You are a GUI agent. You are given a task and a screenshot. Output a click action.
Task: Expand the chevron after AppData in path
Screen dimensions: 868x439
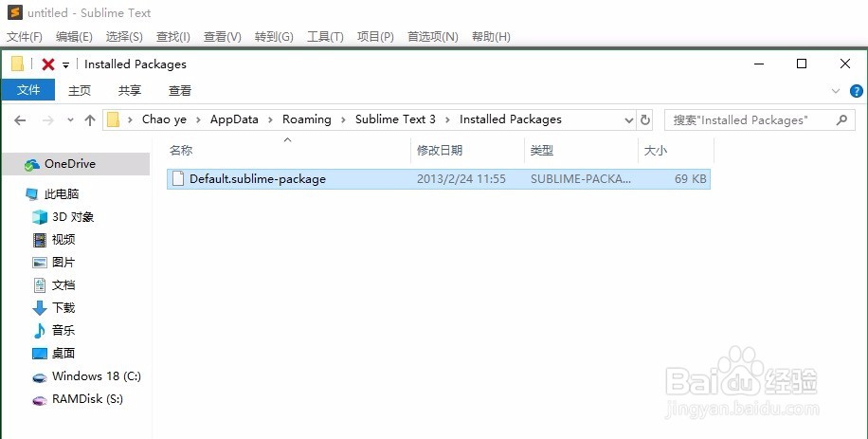[x=271, y=120]
